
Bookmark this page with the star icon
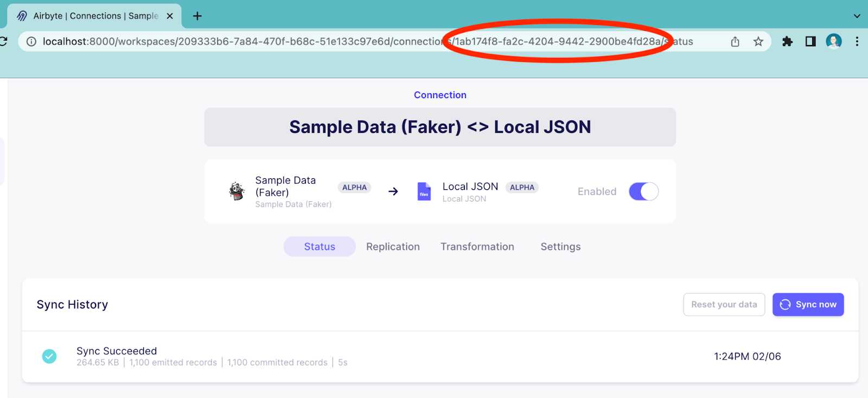coord(758,41)
